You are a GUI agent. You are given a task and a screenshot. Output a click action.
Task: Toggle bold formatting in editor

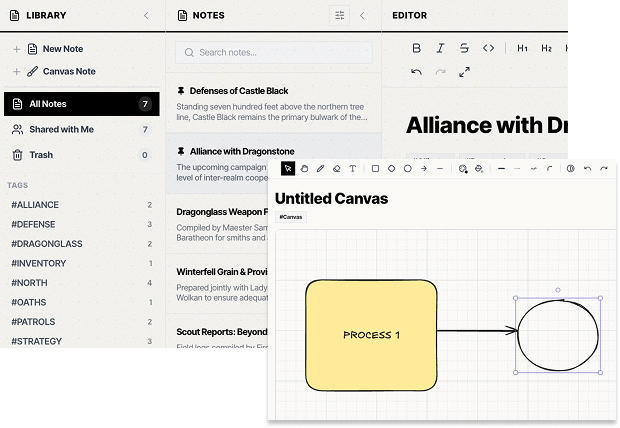pos(416,48)
